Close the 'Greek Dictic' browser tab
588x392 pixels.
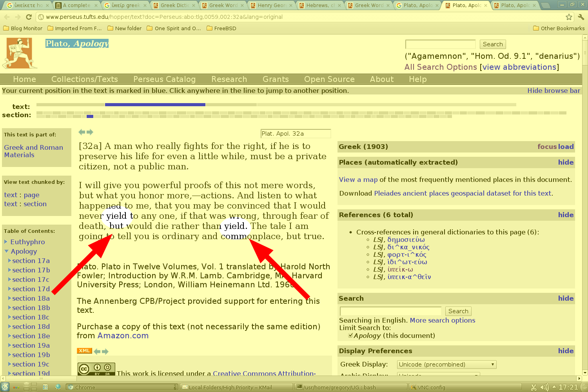point(194,5)
